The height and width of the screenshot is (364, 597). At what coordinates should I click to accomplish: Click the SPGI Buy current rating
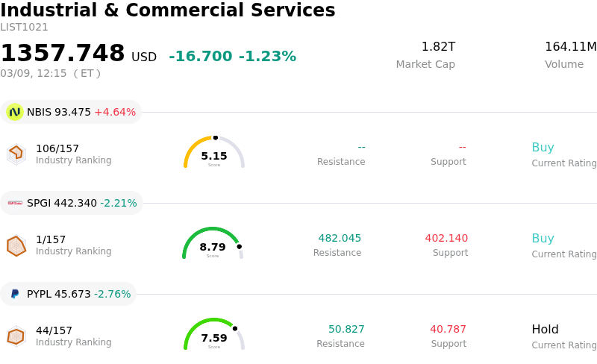pyautogui.click(x=543, y=239)
